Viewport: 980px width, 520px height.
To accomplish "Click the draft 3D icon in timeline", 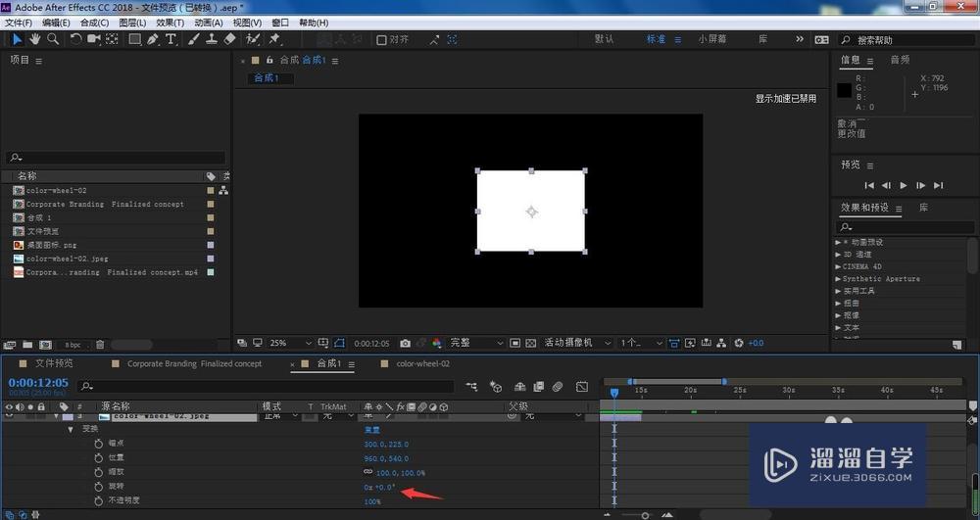I will tap(496, 387).
